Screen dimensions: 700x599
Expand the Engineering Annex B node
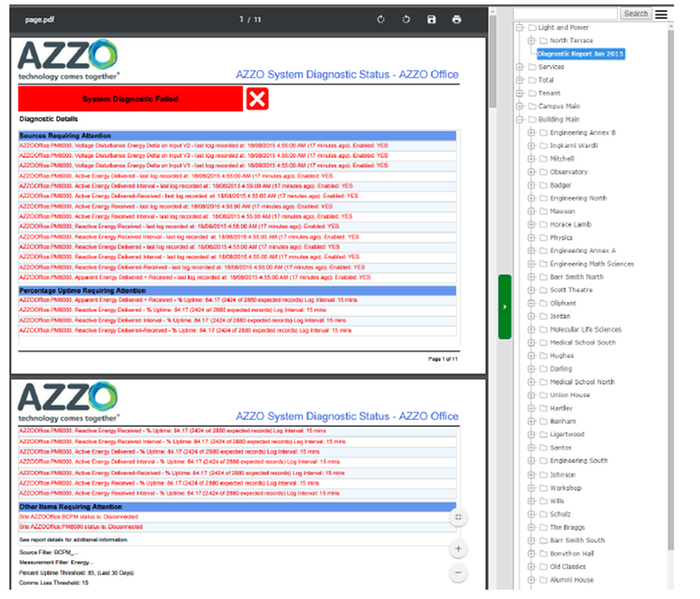531,133
